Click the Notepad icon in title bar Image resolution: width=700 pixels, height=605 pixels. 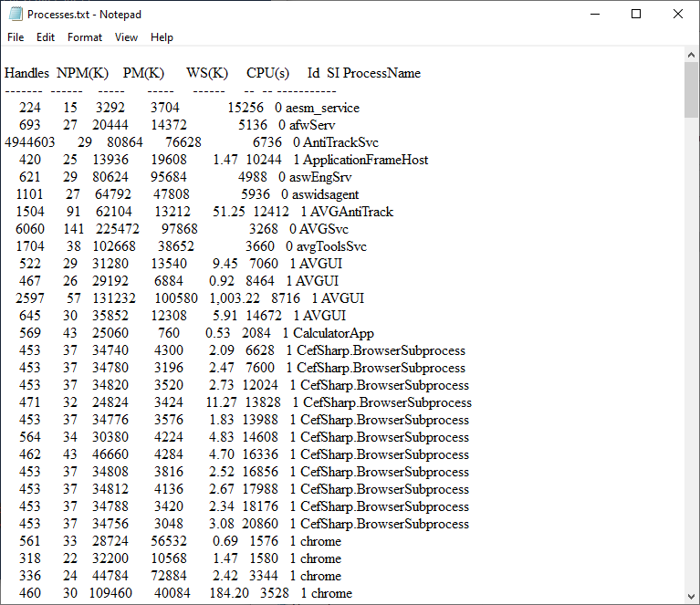tap(16, 15)
